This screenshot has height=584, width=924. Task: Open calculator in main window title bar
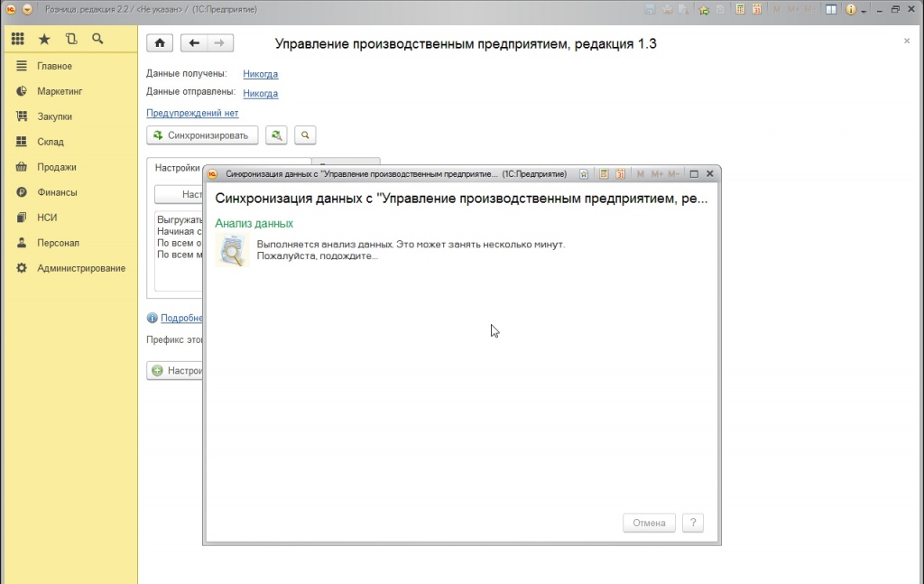click(740, 9)
